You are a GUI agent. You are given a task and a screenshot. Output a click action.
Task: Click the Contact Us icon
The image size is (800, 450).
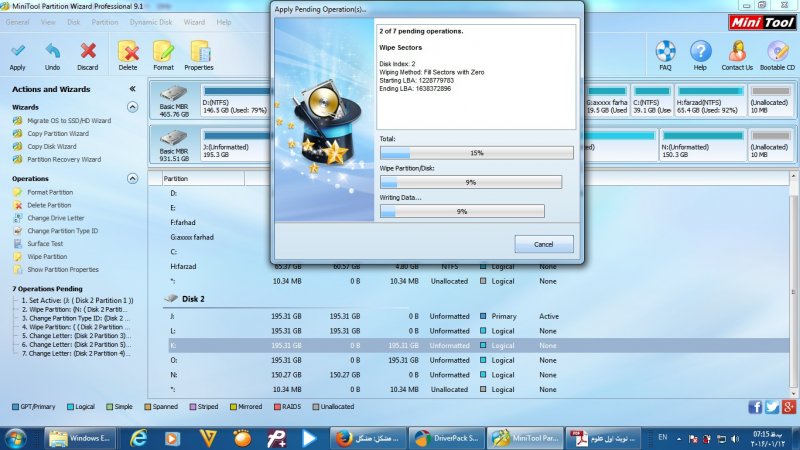coord(737,51)
